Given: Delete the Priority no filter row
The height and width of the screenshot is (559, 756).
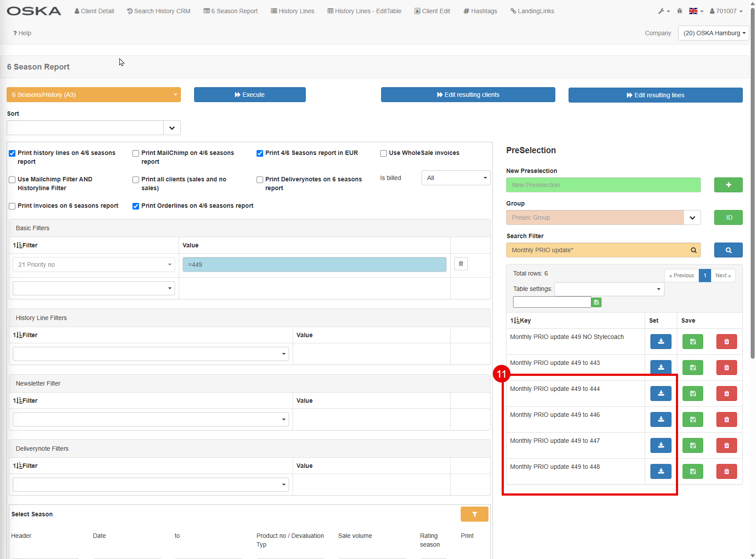Looking at the screenshot, I should point(461,264).
